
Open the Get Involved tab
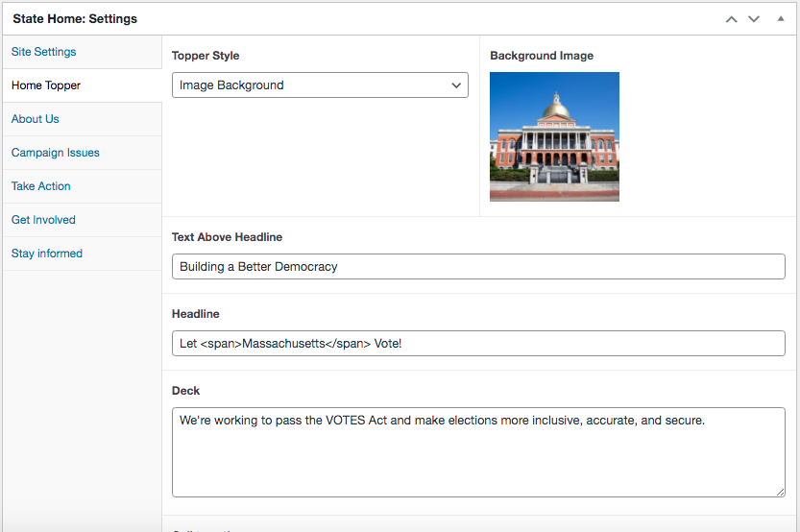click(x=43, y=220)
